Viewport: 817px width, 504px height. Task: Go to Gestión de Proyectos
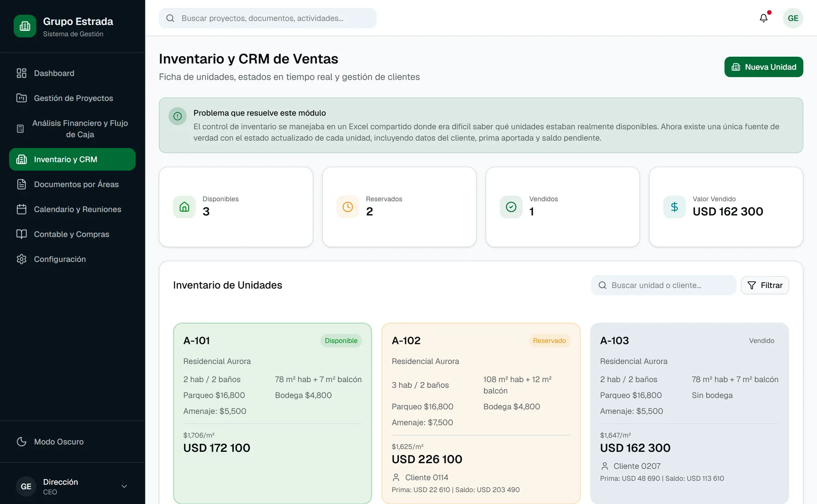pos(73,98)
